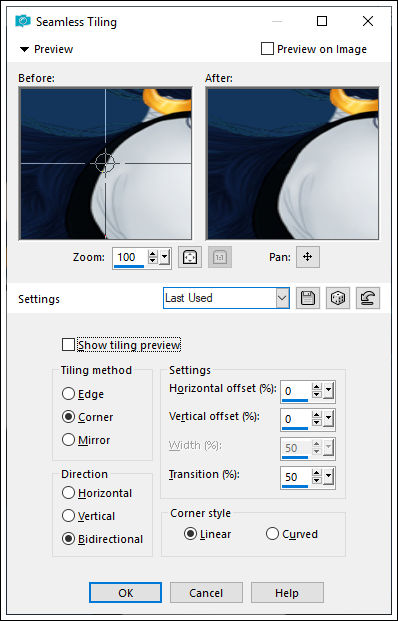
Task: Enable the Preview on Image checkbox
Action: [267, 49]
